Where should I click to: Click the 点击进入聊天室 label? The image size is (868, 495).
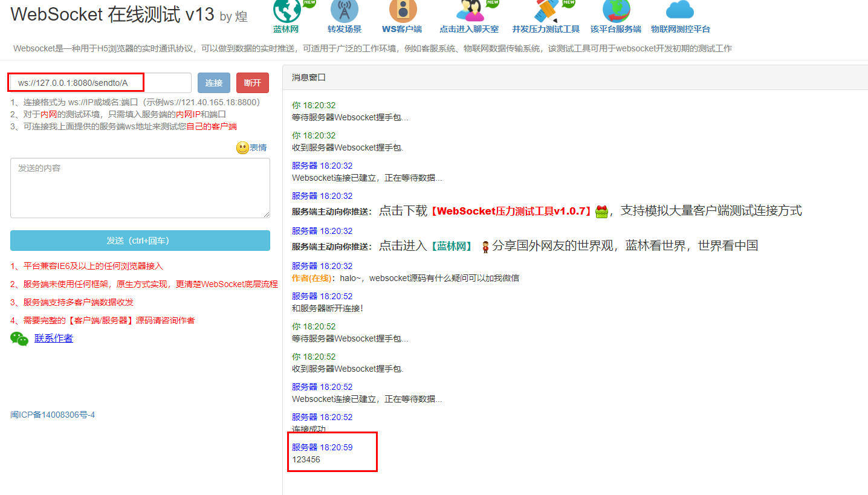(469, 29)
